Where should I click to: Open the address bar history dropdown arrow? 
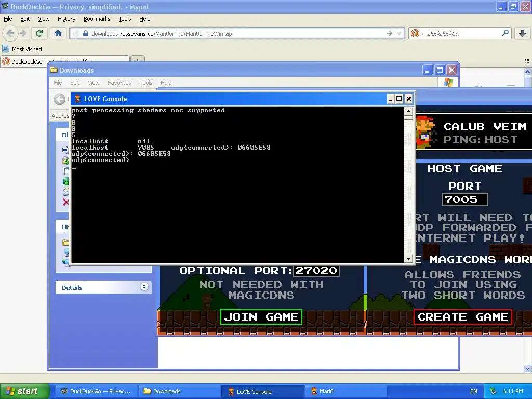point(400,33)
